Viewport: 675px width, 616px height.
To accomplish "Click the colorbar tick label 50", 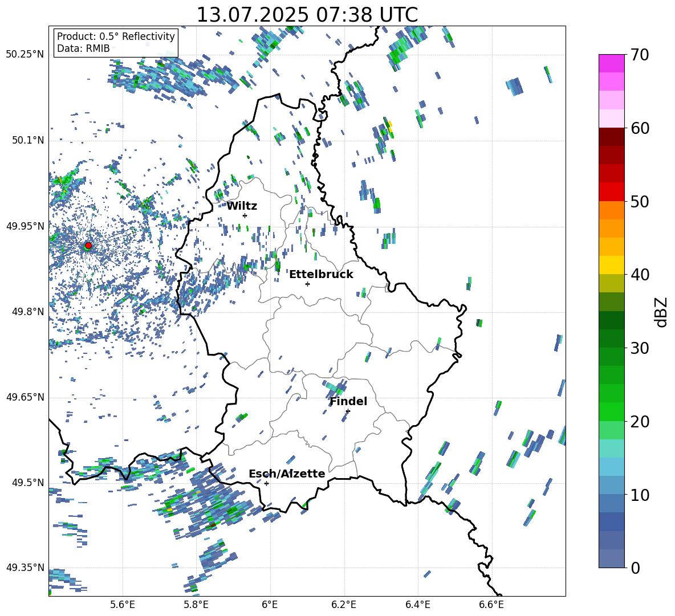I will tap(640, 202).
